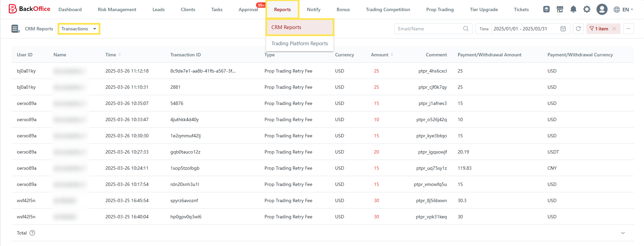Sort by the Time column
Viewport: 644px width, 246px height.
point(120,55)
